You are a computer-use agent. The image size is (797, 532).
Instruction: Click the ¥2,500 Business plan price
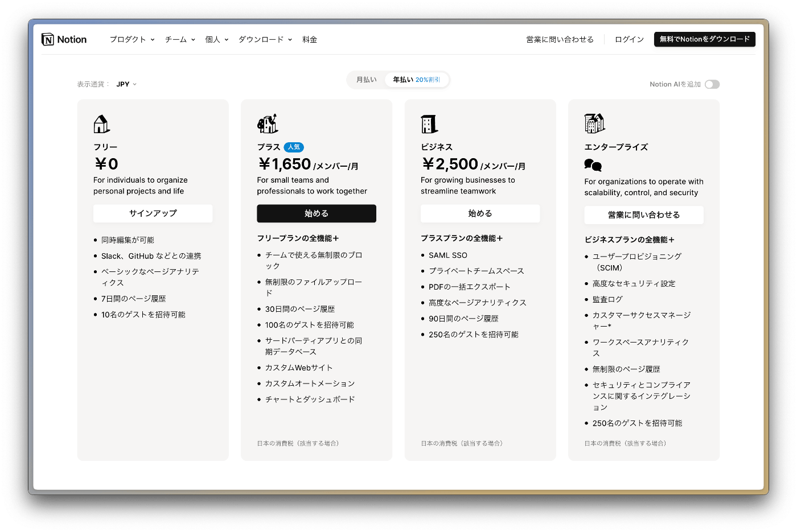(x=449, y=164)
